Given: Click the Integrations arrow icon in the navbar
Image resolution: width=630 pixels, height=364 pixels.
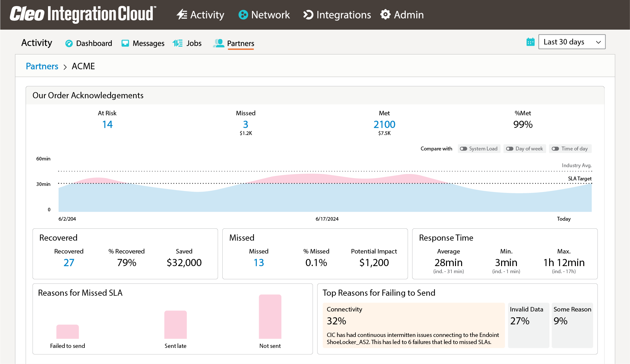Looking at the screenshot, I should click(x=308, y=14).
